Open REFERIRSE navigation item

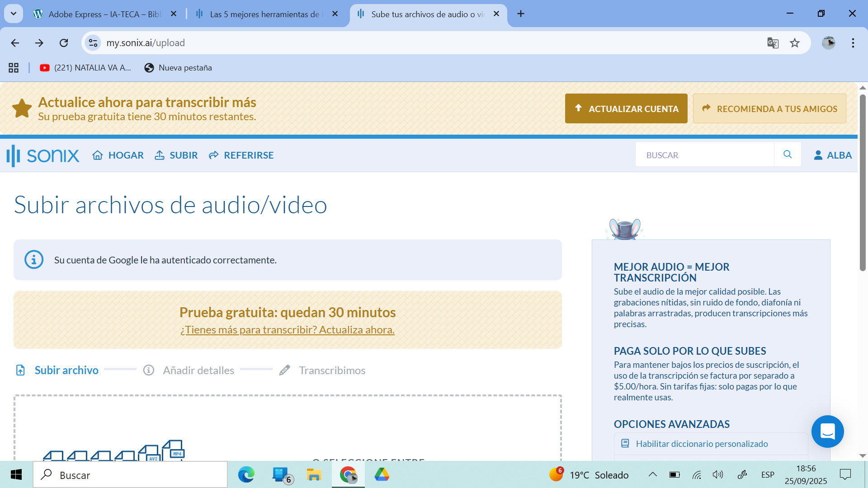(x=241, y=155)
